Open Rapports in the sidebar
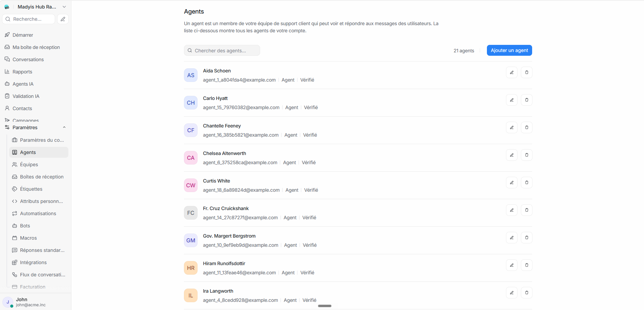 (x=35, y=72)
